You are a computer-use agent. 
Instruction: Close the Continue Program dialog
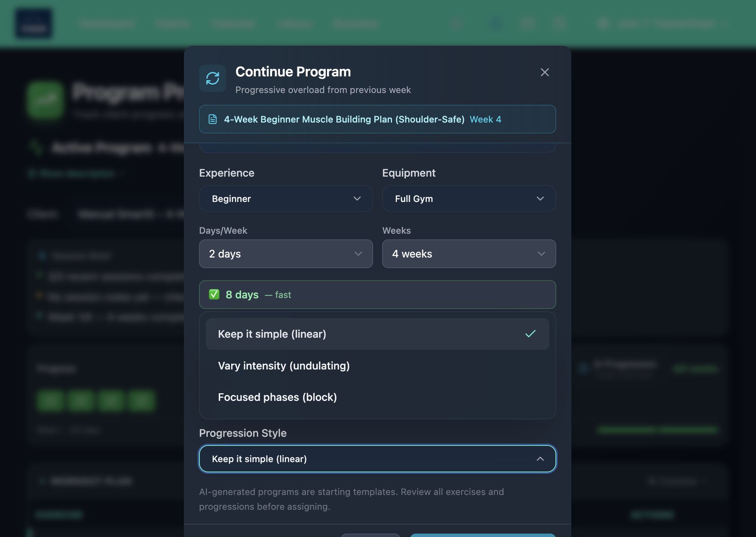[x=545, y=72]
